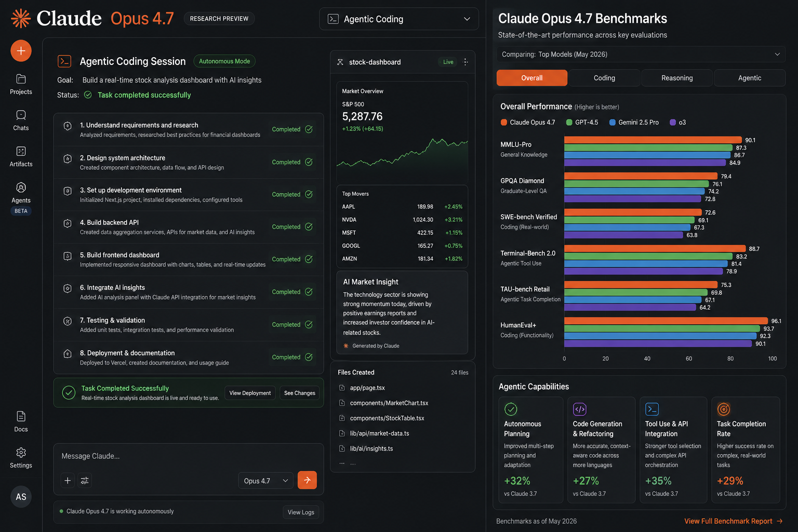Click the Task Completion Rate target icon
This screenshot has width=798, height=532.
coord(724,409)
